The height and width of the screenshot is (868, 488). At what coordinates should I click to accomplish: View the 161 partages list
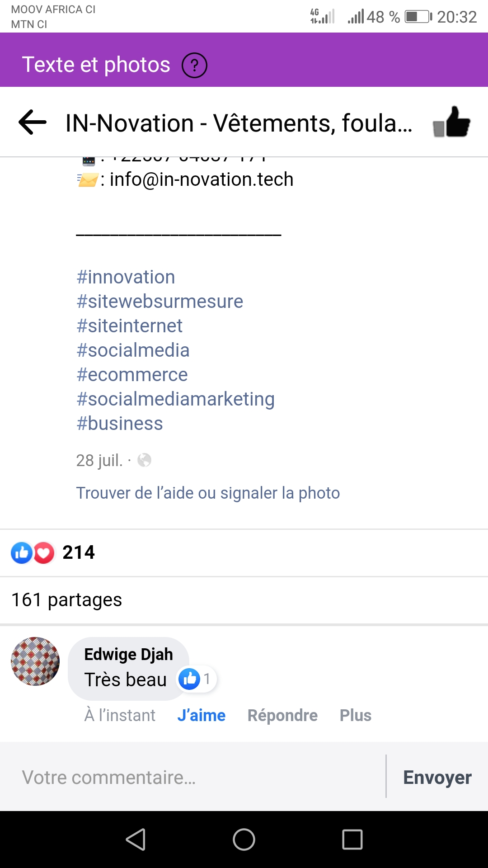(x=66, y=600)
